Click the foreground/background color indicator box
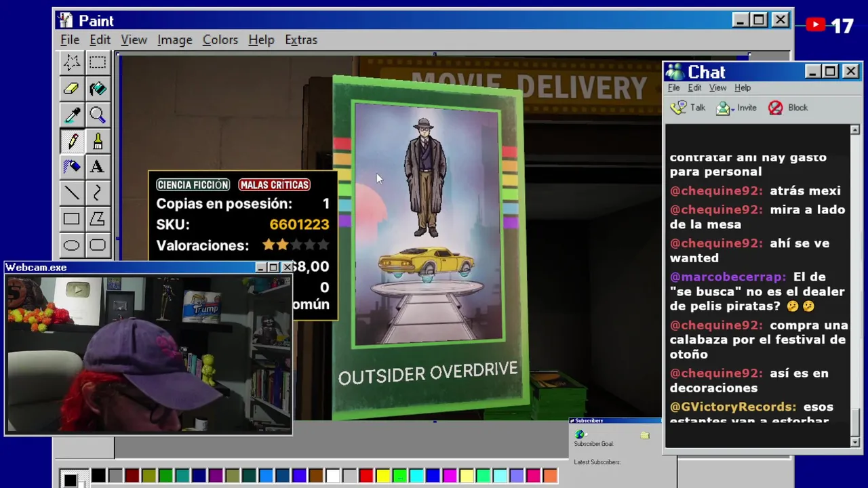This screenshot has height=488, width=868. coord(73,478)
